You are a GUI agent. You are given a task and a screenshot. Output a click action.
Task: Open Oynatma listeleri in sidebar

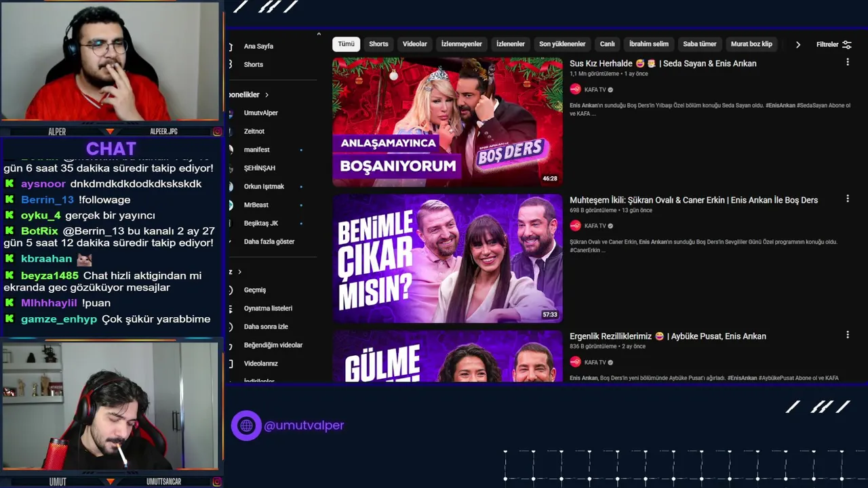point(268,308)
